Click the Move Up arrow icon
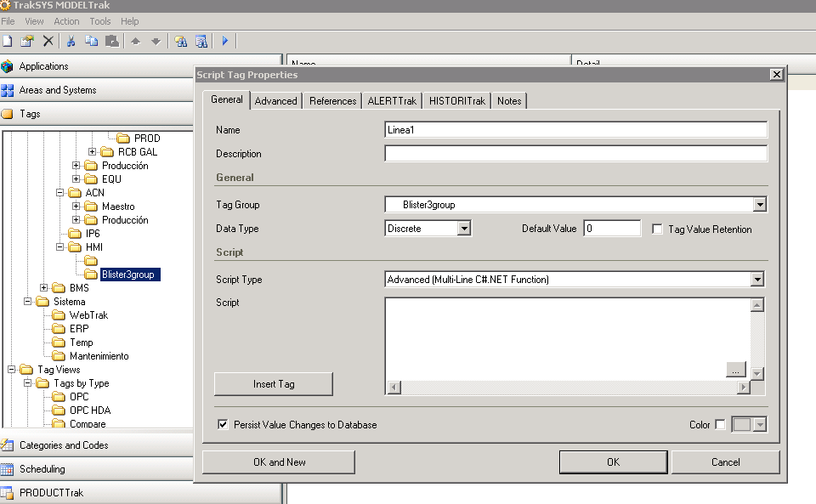The height and width of the screenshot is (504, 816). coord(135,42)
